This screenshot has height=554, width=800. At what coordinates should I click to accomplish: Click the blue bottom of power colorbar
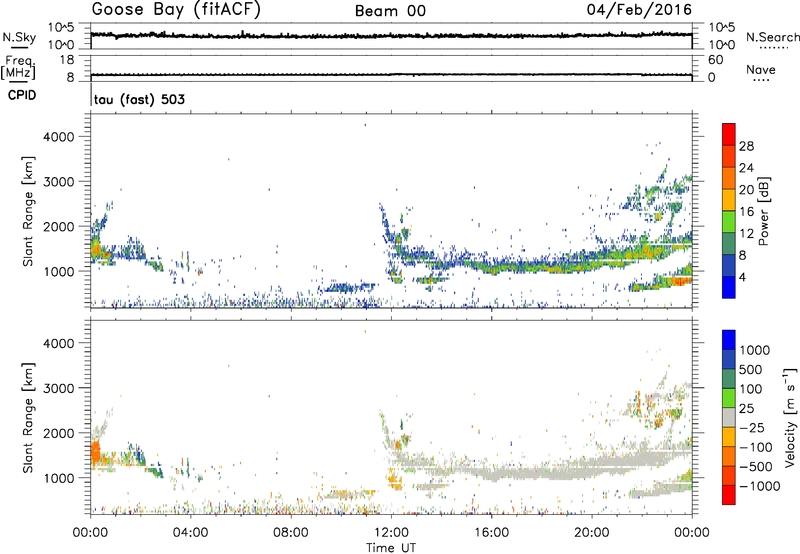pyautogui.click(x=729, y=288)
